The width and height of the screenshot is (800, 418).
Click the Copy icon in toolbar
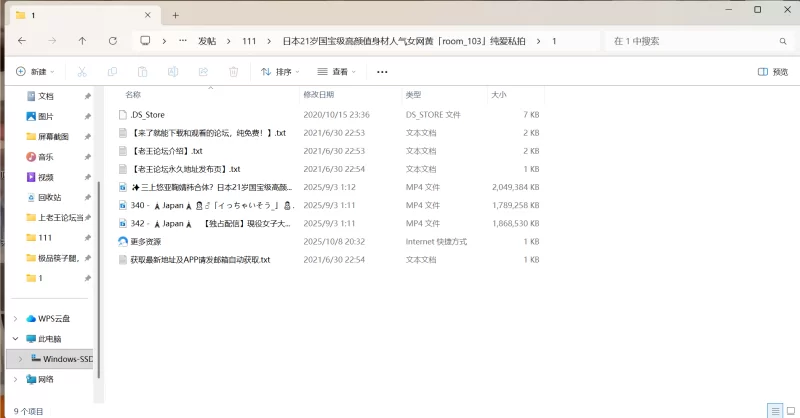pyautogui.click(x=112, y=72)
